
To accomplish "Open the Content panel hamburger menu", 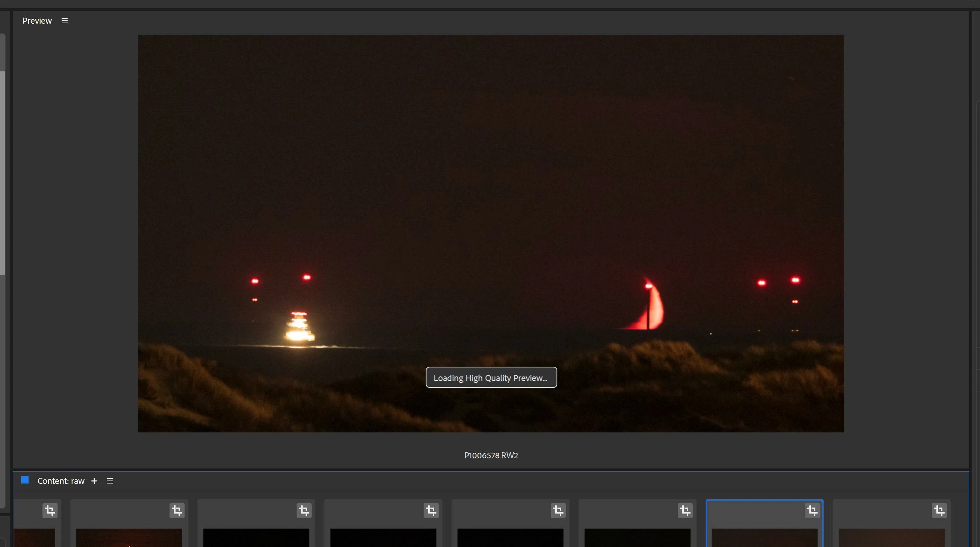I will click(x=109, y=481).
